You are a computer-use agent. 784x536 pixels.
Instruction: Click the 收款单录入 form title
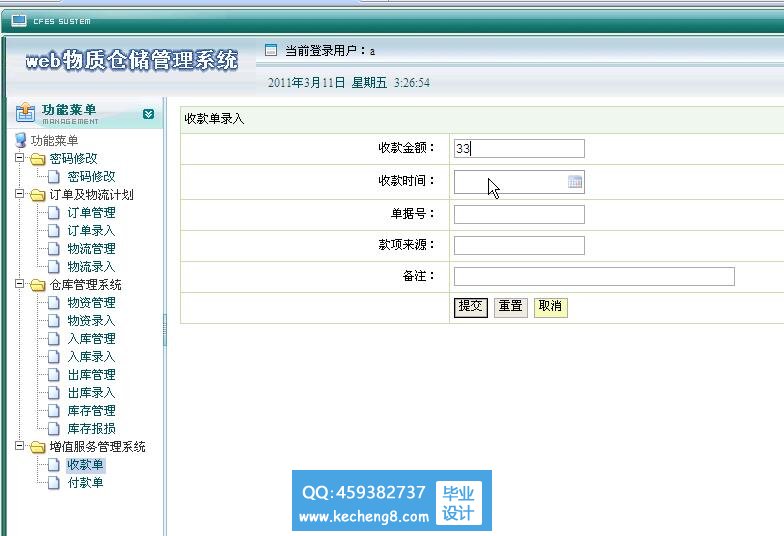[214, 119]
